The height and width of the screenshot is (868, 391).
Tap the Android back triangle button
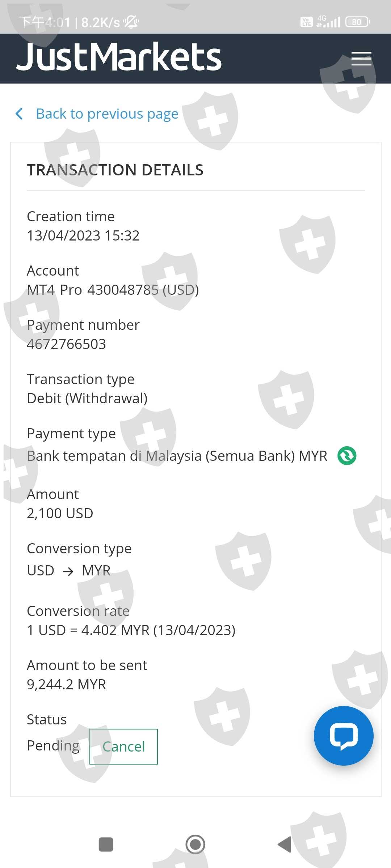coord(285,844)
